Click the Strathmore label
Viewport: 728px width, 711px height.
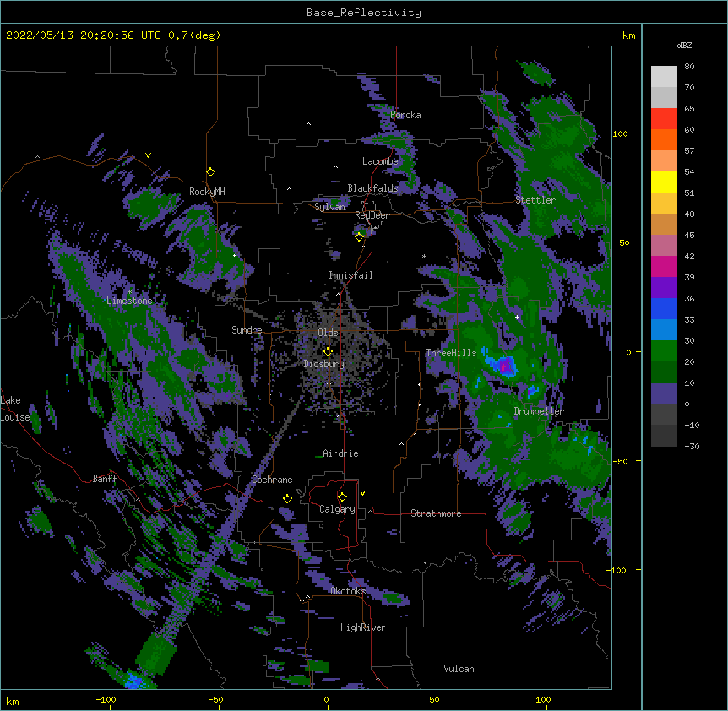coord(436,513)
